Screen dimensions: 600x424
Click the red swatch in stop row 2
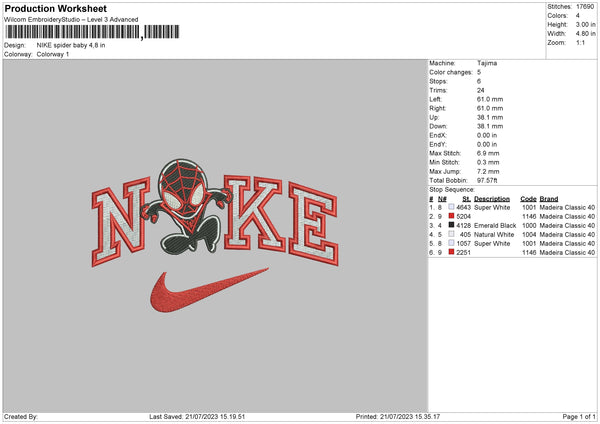(452, 216)
